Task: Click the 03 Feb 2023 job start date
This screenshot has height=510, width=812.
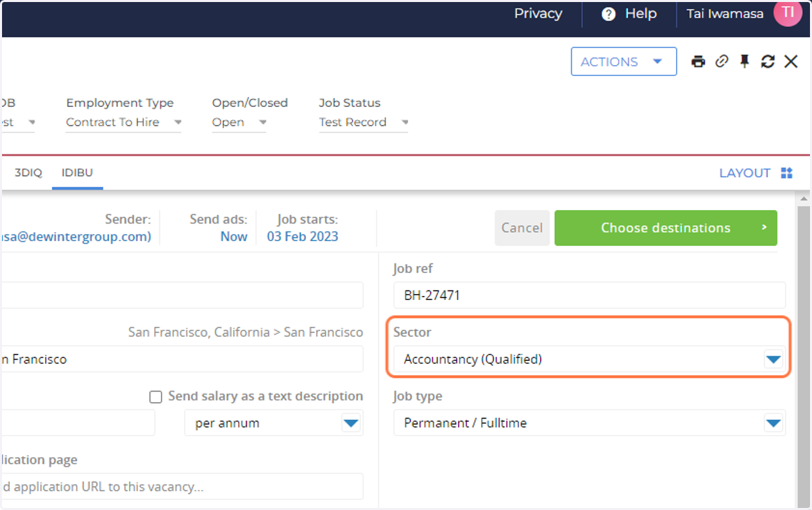Action: (302, 237)
